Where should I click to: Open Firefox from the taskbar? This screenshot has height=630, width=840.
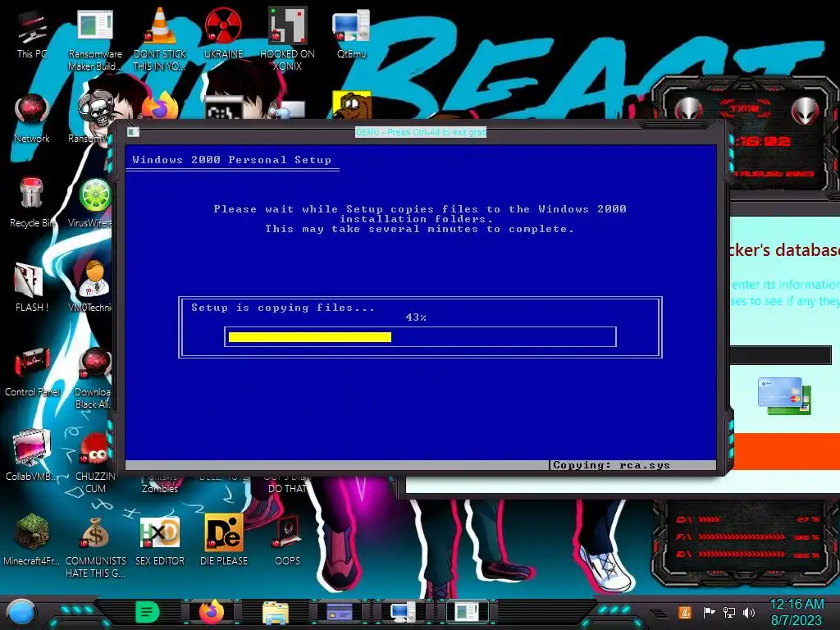click(x=212, y=612)
